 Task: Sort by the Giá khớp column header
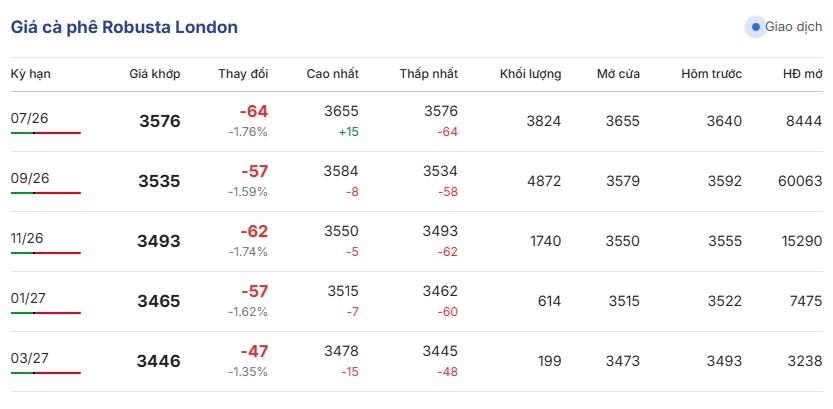pyautogui.click(x=155, y=74)
